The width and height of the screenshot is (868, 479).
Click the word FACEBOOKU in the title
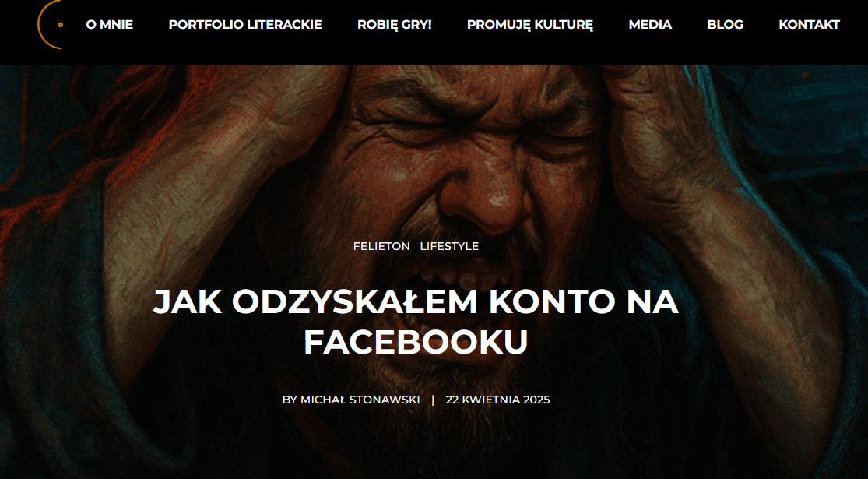(x=416, y=343)
